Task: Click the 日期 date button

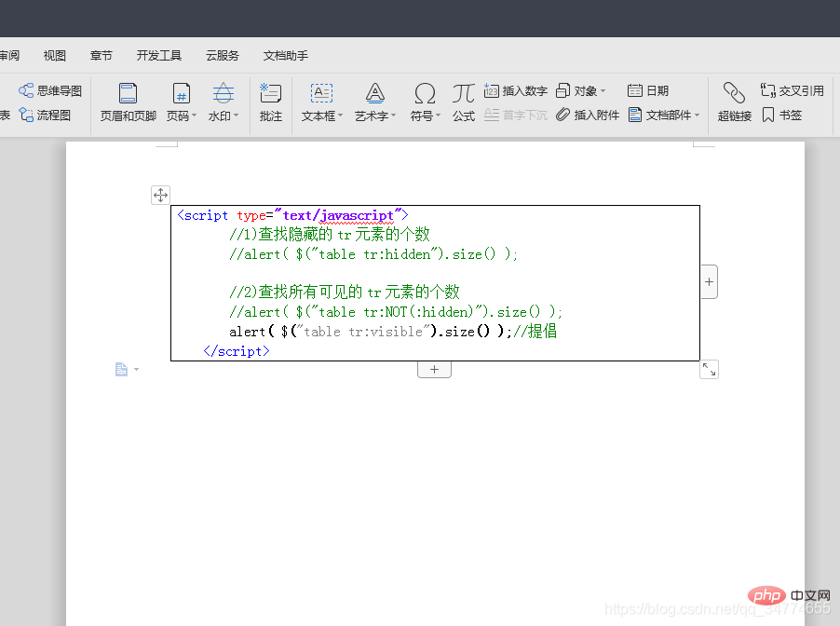Action: tap(647, 90)
